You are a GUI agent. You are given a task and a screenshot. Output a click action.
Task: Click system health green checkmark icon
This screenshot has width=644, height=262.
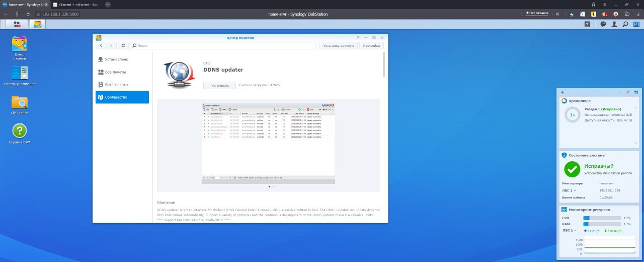pyautogui.click(x=572, y=169)
